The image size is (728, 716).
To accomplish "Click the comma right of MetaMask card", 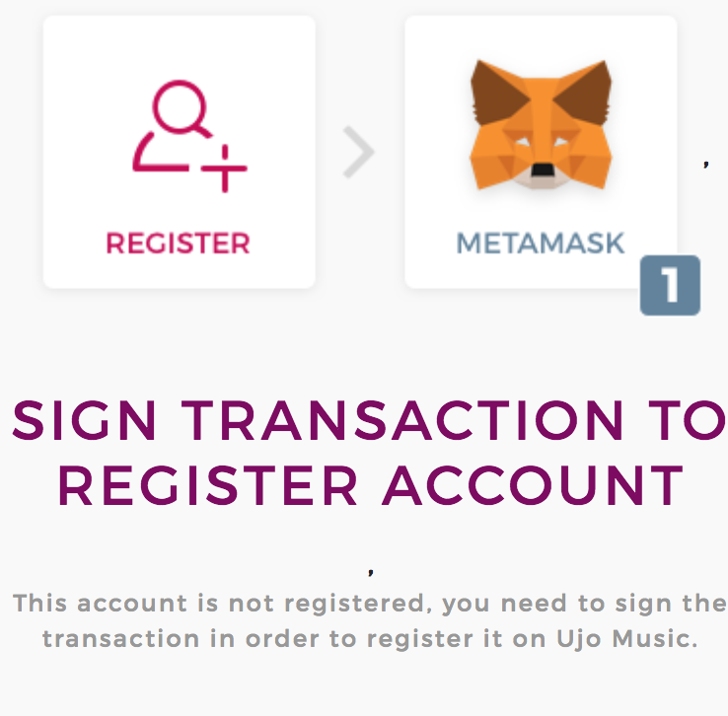I will (x=706, y=164).
